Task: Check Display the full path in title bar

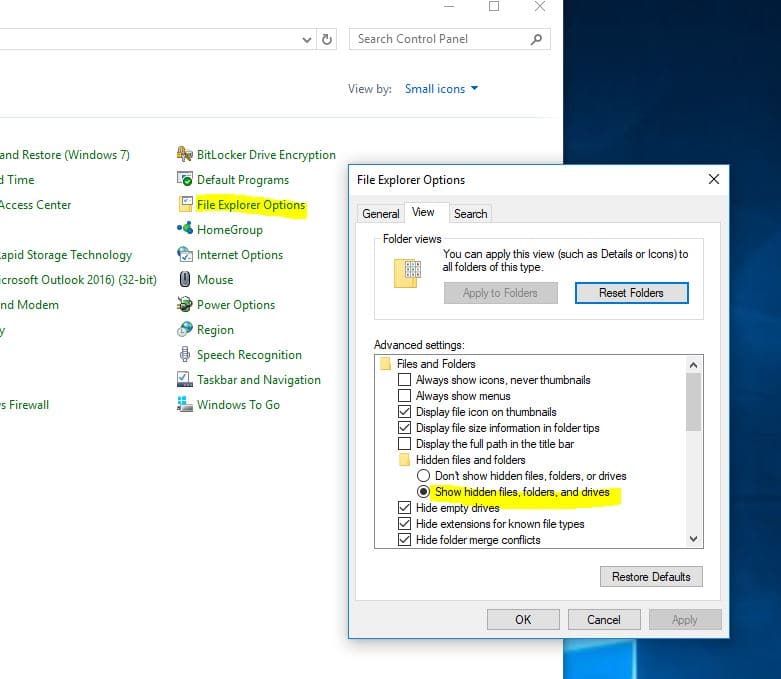Action: [x=405, y=444]
